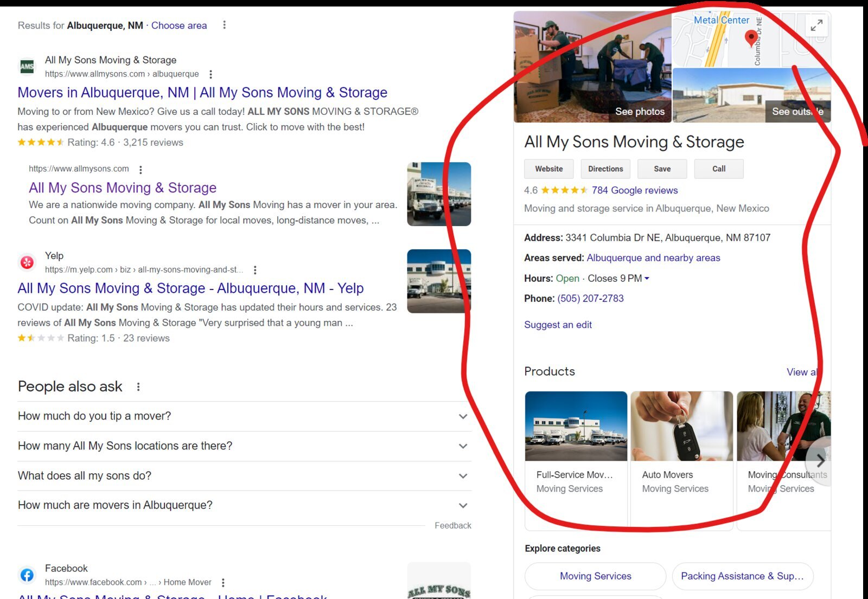Expand 'What does all my sons do?'
The image size is (868, 599).
click(x=244, y=476)
